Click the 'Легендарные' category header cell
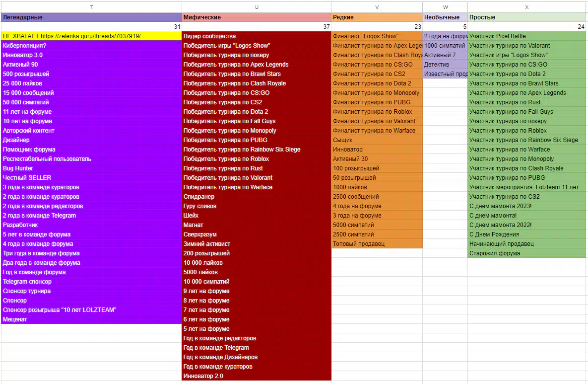Image resolution: width=588 pixels, height=384 pixels. point(91,17)
